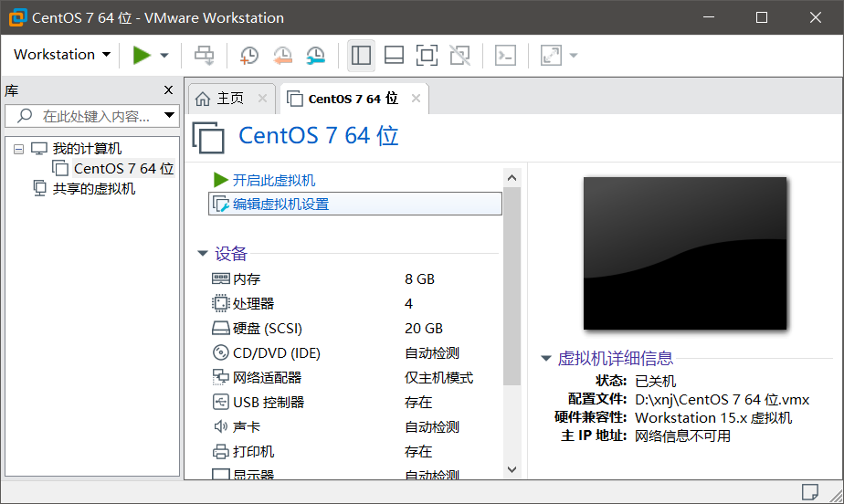Click the 声卡 speaker icon
This screenshot has height=504, width=844.
[221, 426]
